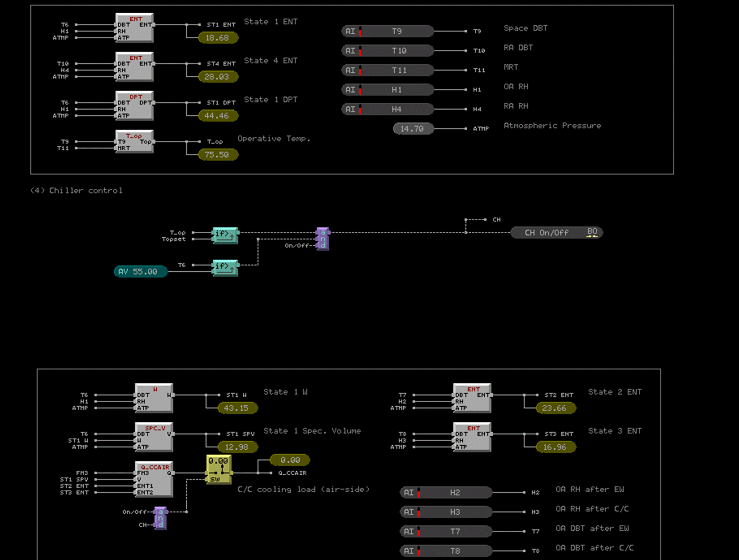Click the AI H4 analog input
Screen dimensions: 739x560
click(387, 109)
